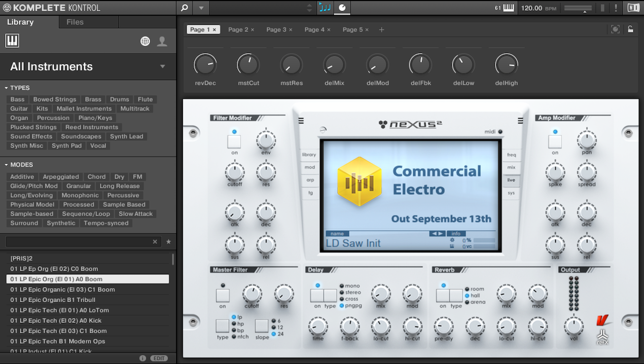Viewport: 644px width, 364px height.
Task: Step through presets with the header up/down arrows
Action: [309, 8]
